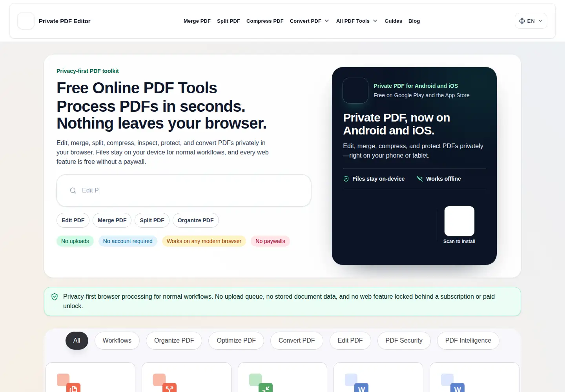Click Private PDF for Android and iOS text
Viewport: 565px width, 392px height.
pos(416,86)
